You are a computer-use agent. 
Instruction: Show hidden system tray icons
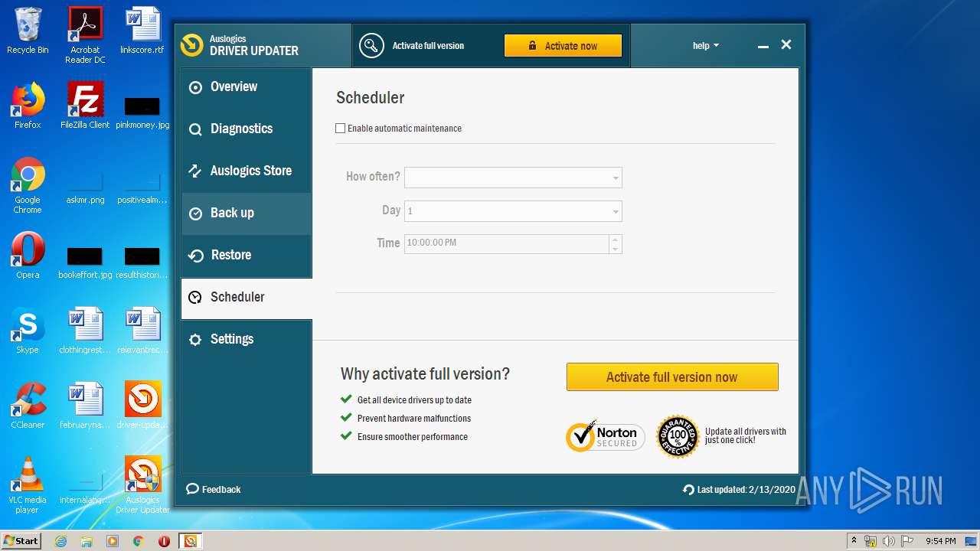[854, 541]
